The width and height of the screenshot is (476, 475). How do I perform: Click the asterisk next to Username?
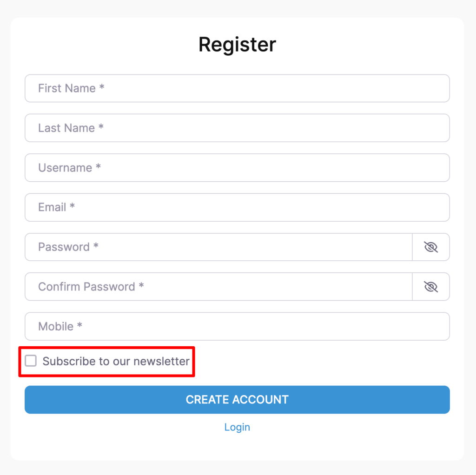point(98,167)
